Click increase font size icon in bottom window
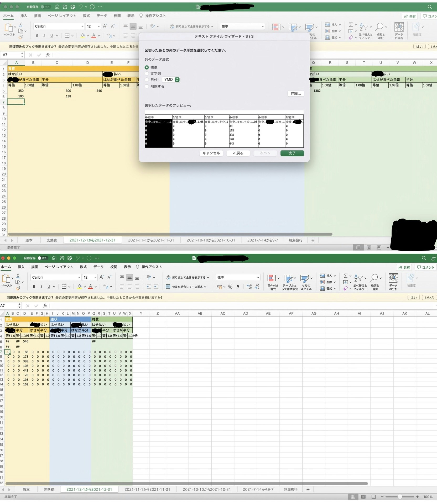 pyautogui.click(x=102, y=277)
